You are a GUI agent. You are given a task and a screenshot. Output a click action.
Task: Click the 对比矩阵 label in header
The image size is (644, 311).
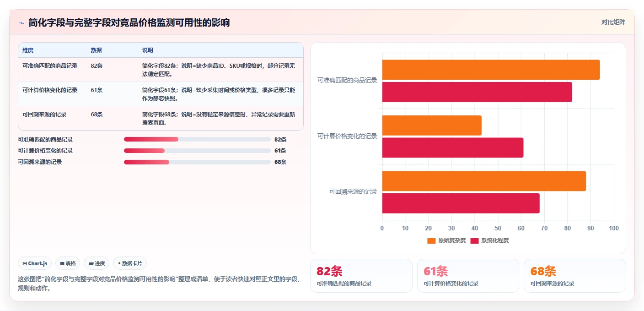[x=613, y=22]
